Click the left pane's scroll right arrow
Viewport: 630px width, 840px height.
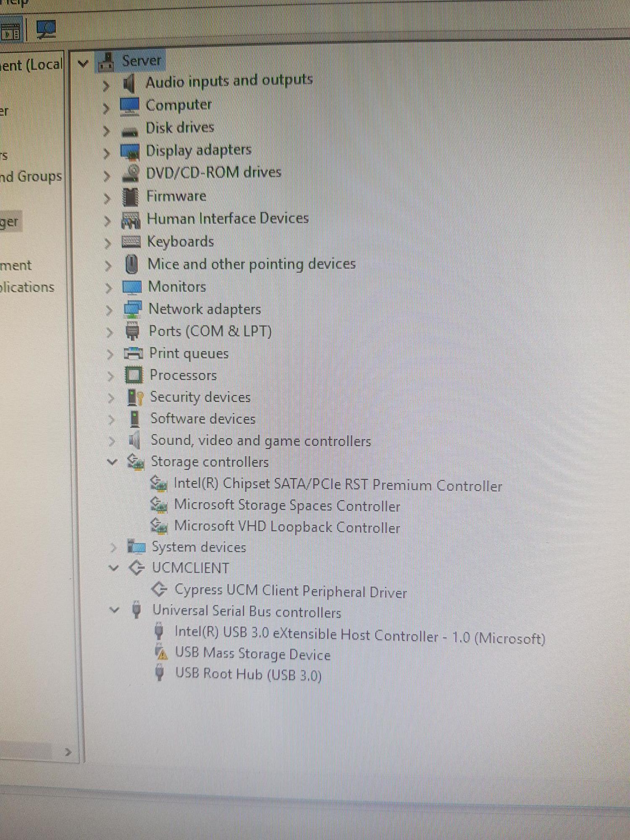[68, 752]
